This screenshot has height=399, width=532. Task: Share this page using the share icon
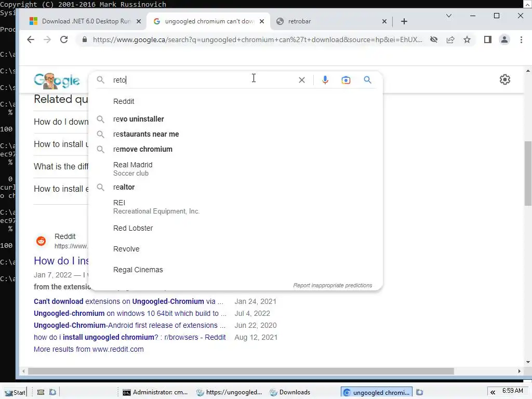click(450, 39)
